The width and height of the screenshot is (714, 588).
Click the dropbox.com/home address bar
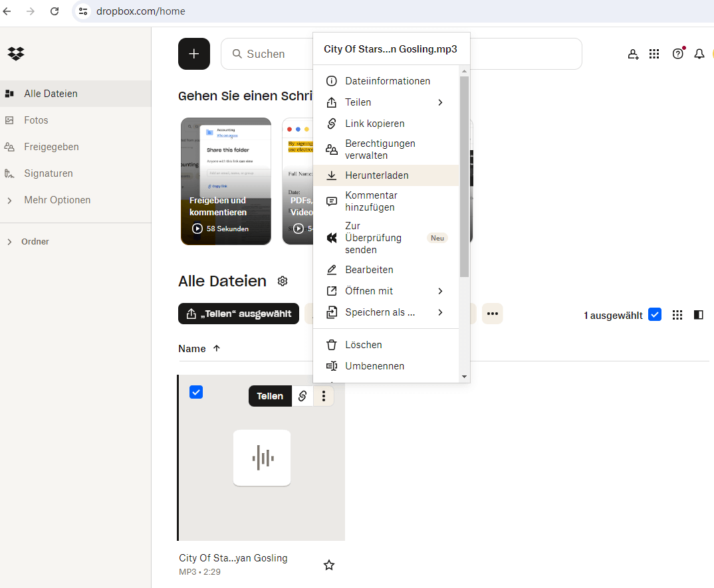141,11
